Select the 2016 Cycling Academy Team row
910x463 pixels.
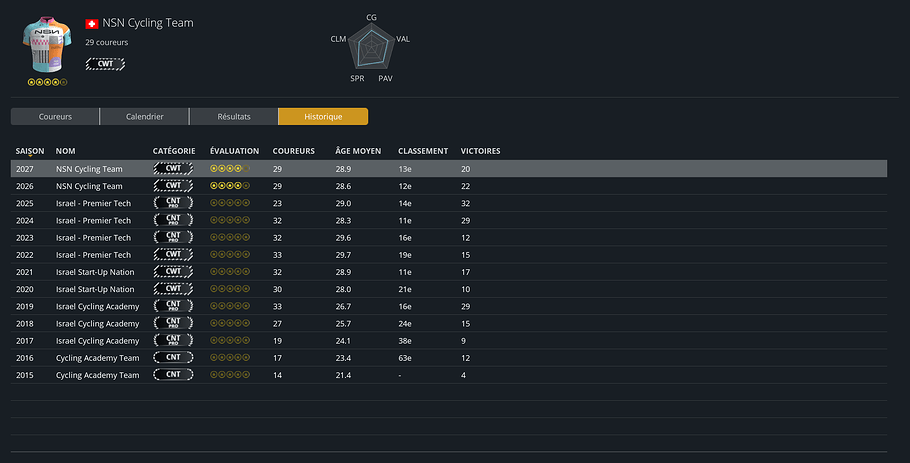point(449,358)
